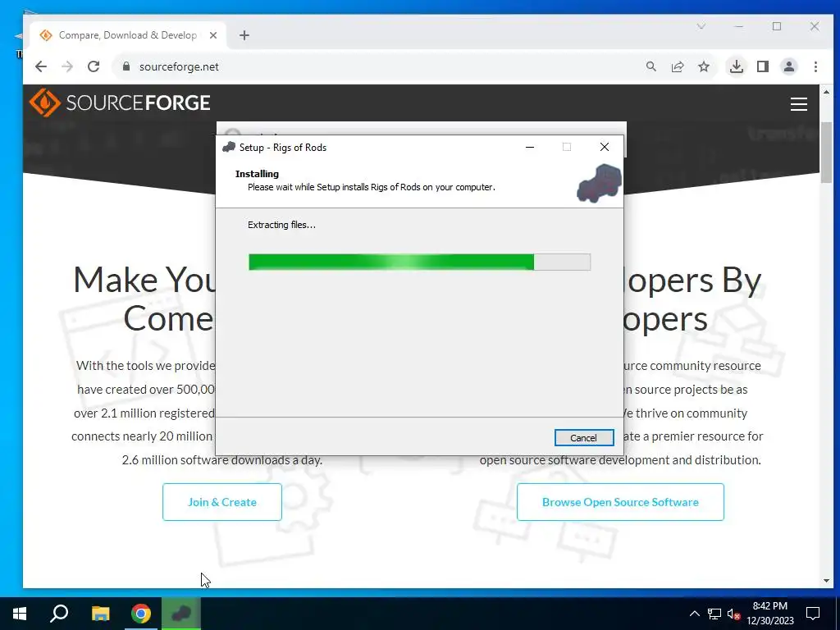The image size is (840, 630).
Task: Go forward in Chrome browser
Action: 67,66
